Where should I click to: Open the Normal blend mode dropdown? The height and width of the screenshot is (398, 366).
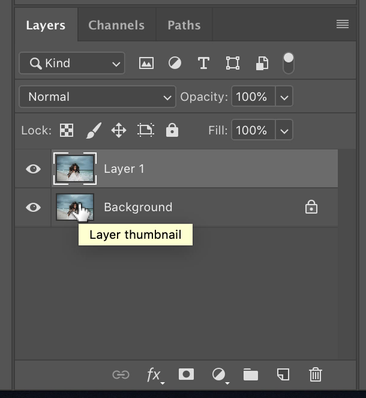(x=97, y=97)
